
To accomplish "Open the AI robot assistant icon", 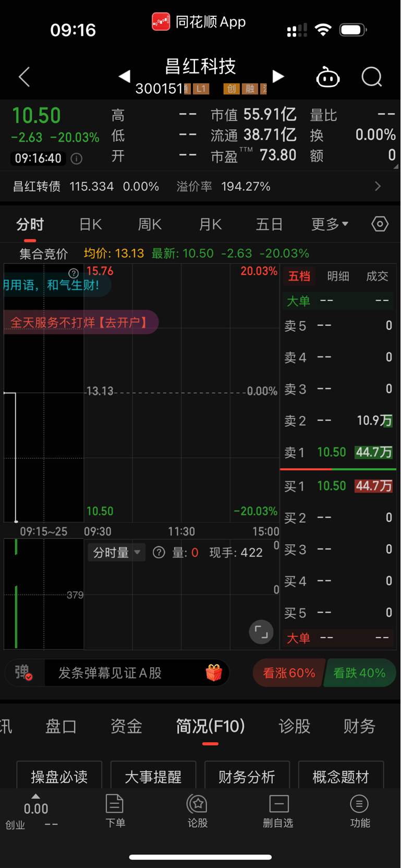I will pos(328,77).
